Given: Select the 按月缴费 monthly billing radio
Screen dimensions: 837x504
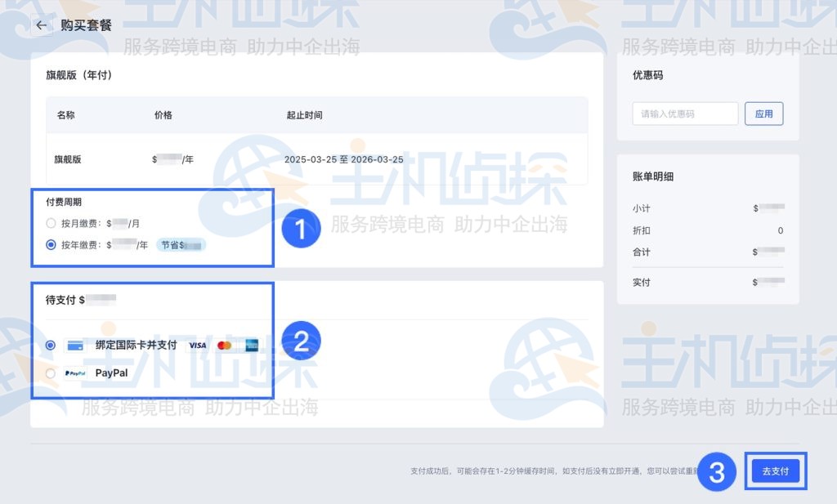Looking at the screenshot, I should [x=49, y=222].
